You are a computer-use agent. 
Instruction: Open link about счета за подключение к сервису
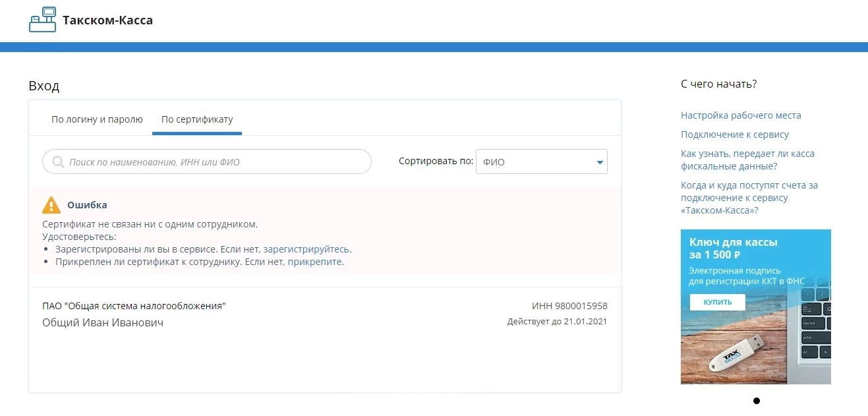(x=749, y=198)
